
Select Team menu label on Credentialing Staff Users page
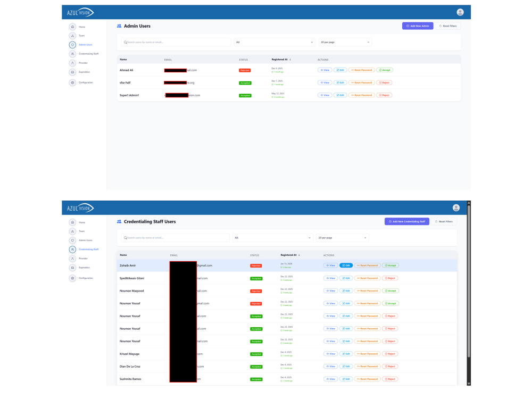(x=82, y=231)
